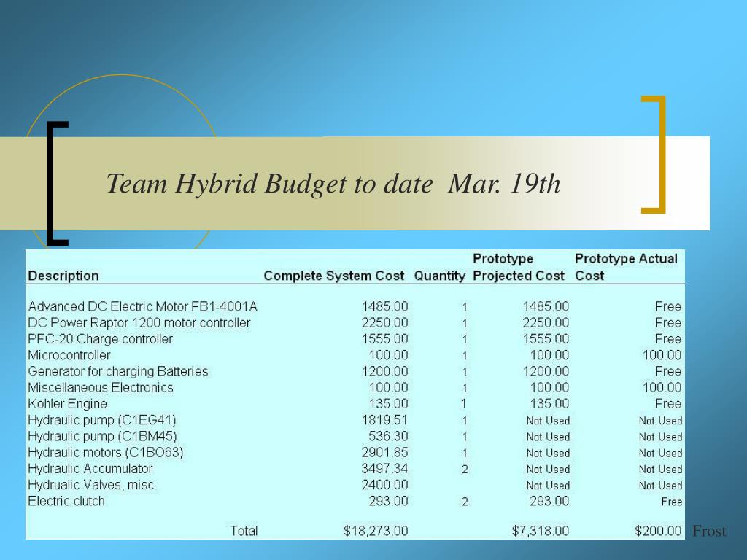The width and height of the screenshot is (747, 560).
Task: Select actual cost 100.00 for Microcontroller
Action: pos(662,355)
